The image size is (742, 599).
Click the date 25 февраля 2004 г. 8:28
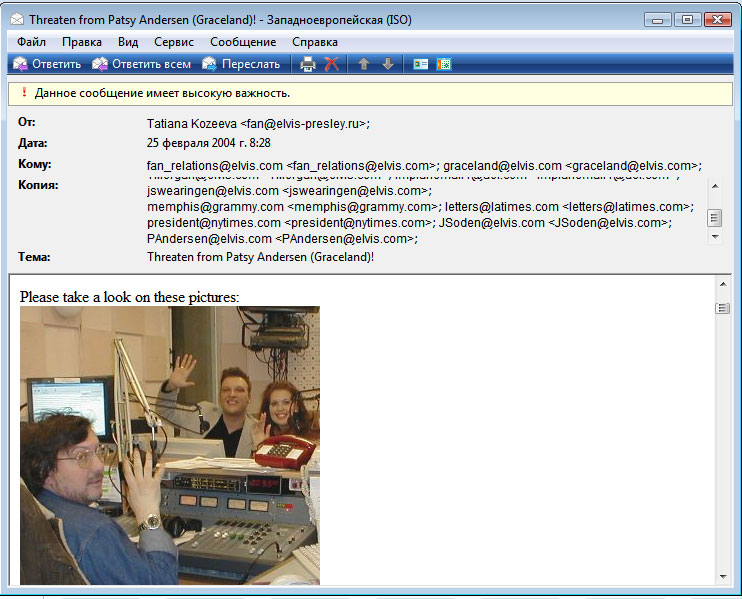pos(209,143)
